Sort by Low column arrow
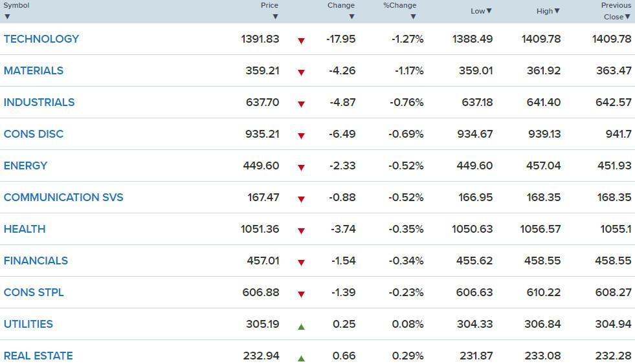This screenshot has width=635, height=364. (489, 11)
